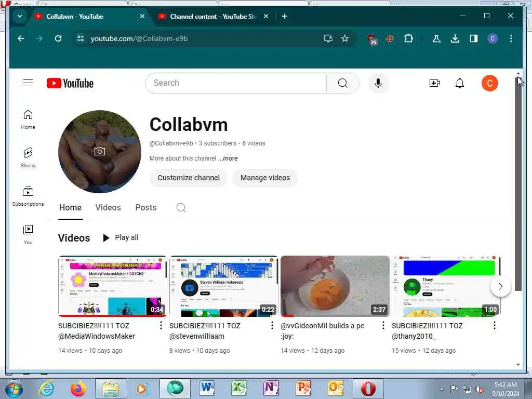Open the Create video button
Viewport: 532px width, 399px height.
[x=435, y=83]
